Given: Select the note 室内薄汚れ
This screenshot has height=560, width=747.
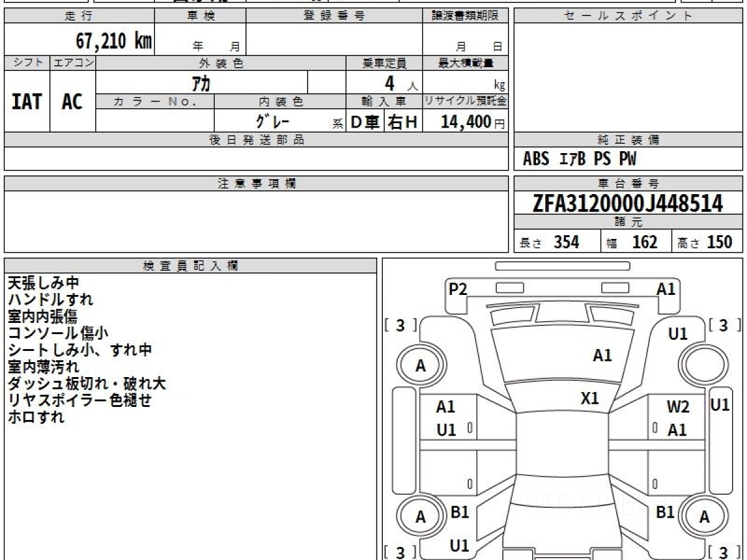Looking at the screenshot, I should (x=43, y=367).
